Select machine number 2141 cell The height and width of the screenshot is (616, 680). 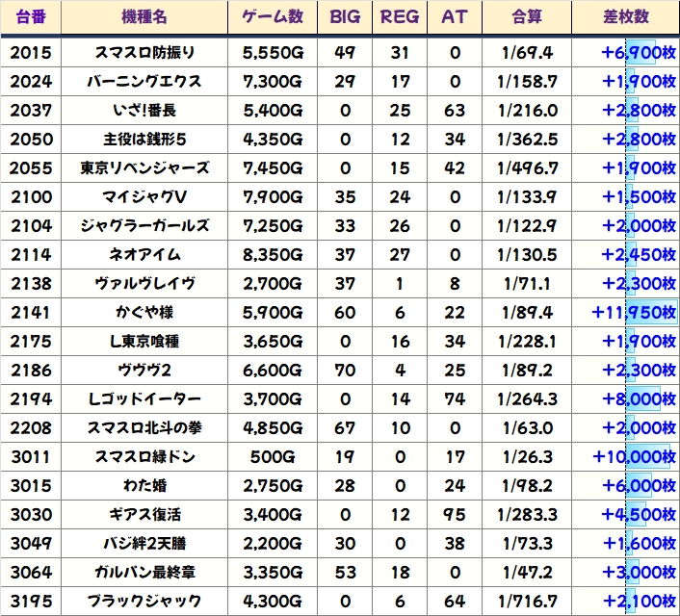point(31,312)
